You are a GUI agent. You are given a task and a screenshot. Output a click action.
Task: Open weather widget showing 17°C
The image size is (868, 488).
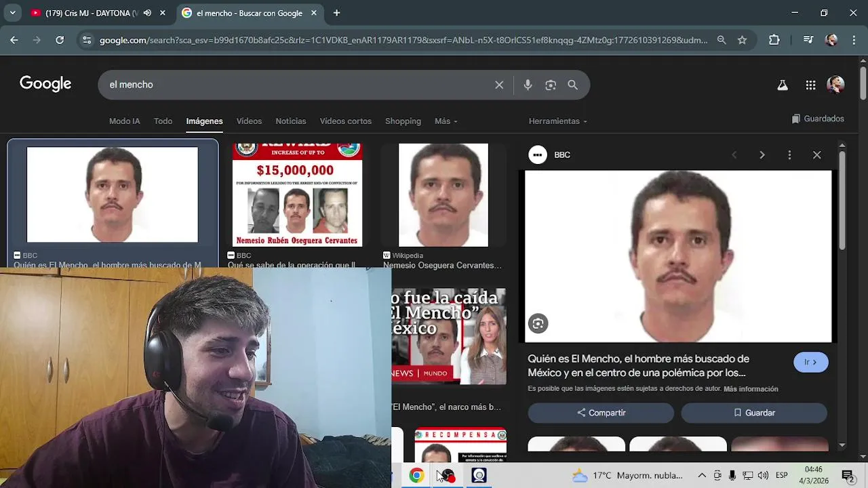click(627, 476)
